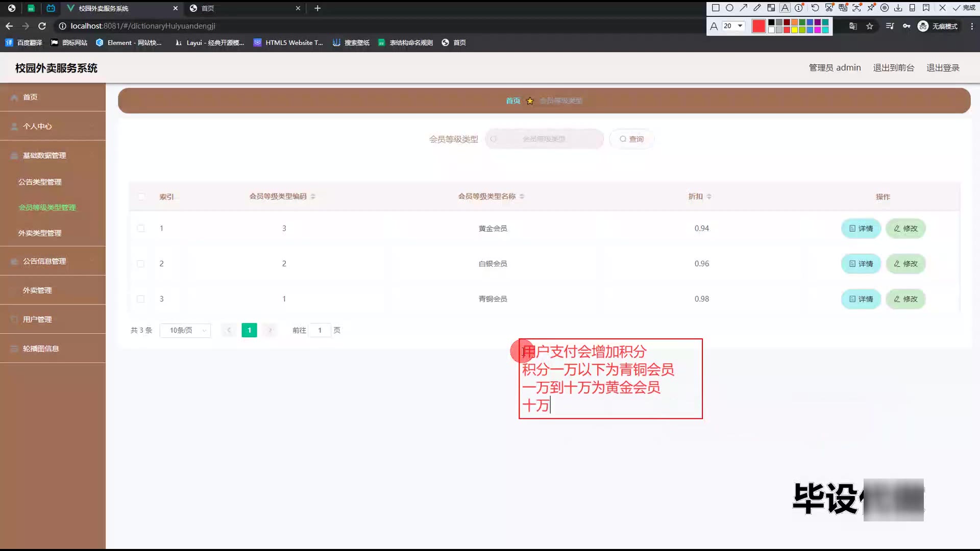980x551 pixels.
Task: Bookmark this page with star icon
Action: [870, 26]
